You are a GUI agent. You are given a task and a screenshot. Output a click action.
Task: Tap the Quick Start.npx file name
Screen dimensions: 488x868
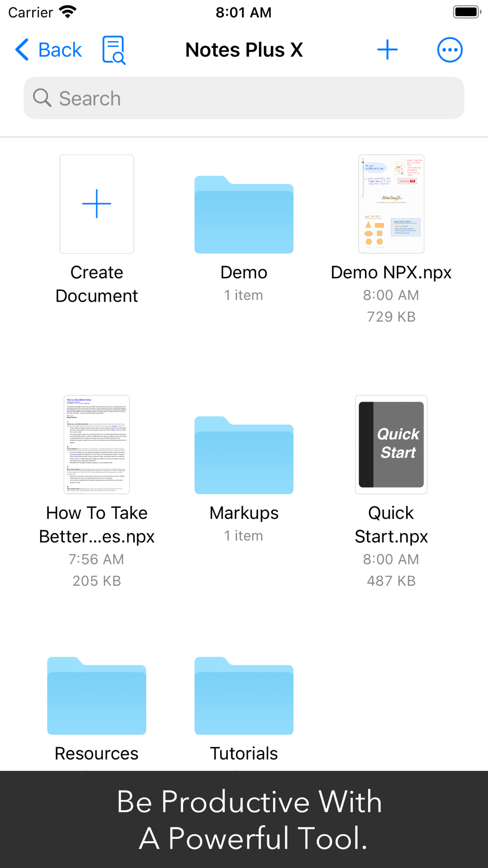(391, 525)
